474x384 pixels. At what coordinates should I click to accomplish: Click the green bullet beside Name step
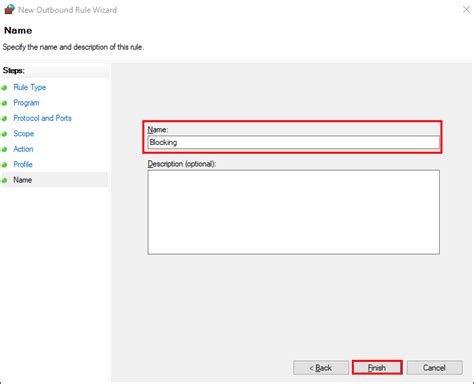pos(5,181)
